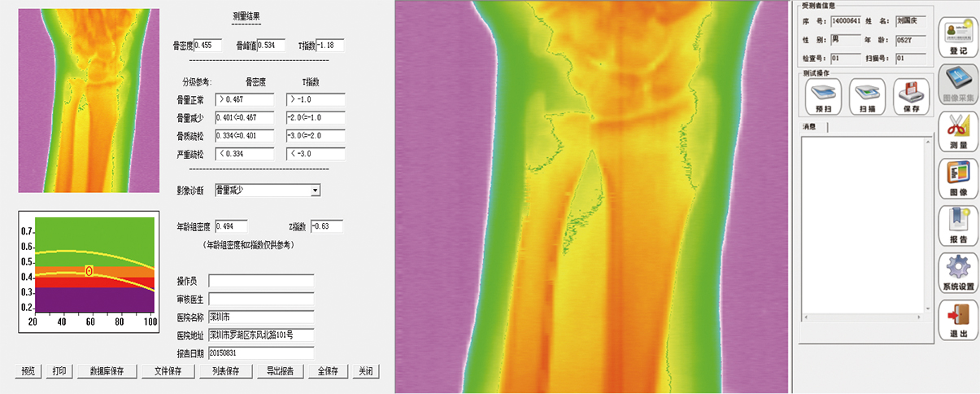Open the 报告 report icon
This screenshot has width=980, height=394.
[958, 225]
